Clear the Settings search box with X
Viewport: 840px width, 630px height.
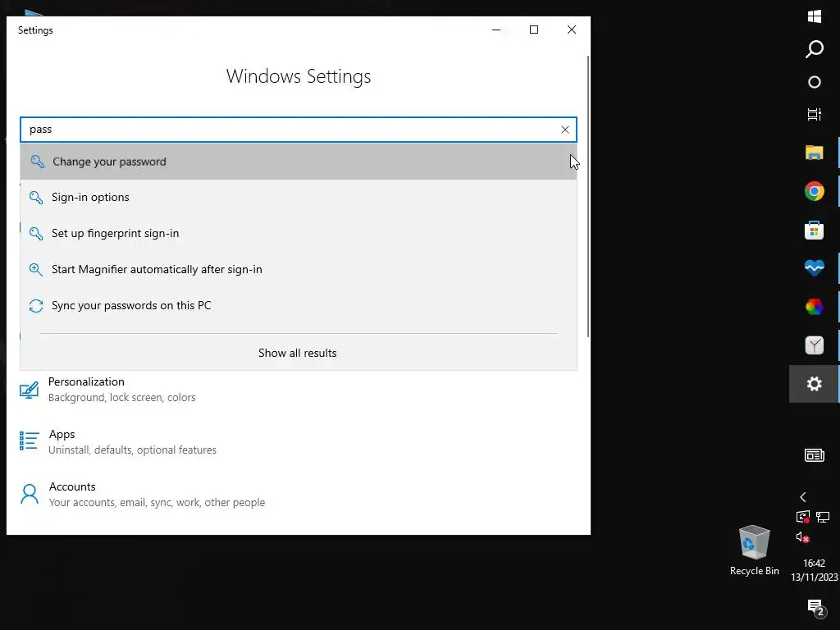(x=564, y=130)
